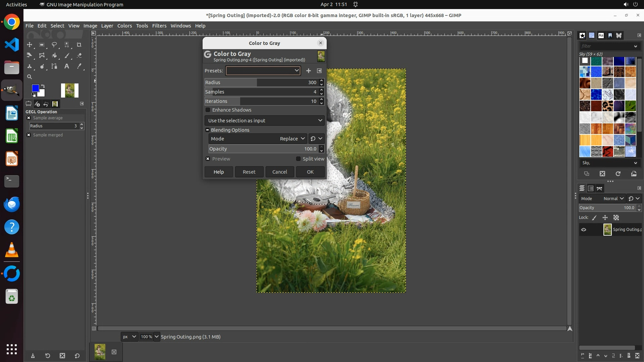Expand 'Use the selection as input' dropdown
Screen dimensions: 644x362
265,121
